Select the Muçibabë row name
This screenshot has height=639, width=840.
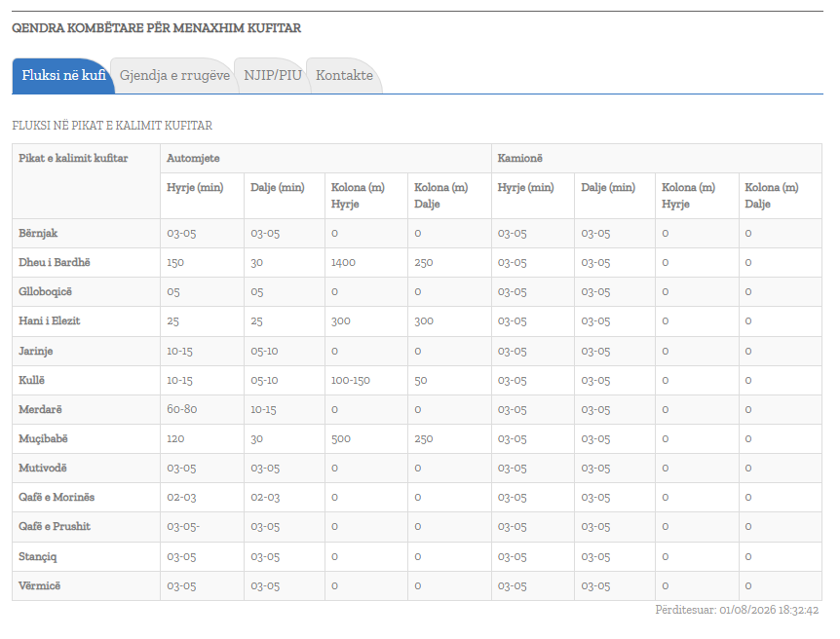(43, 438)
